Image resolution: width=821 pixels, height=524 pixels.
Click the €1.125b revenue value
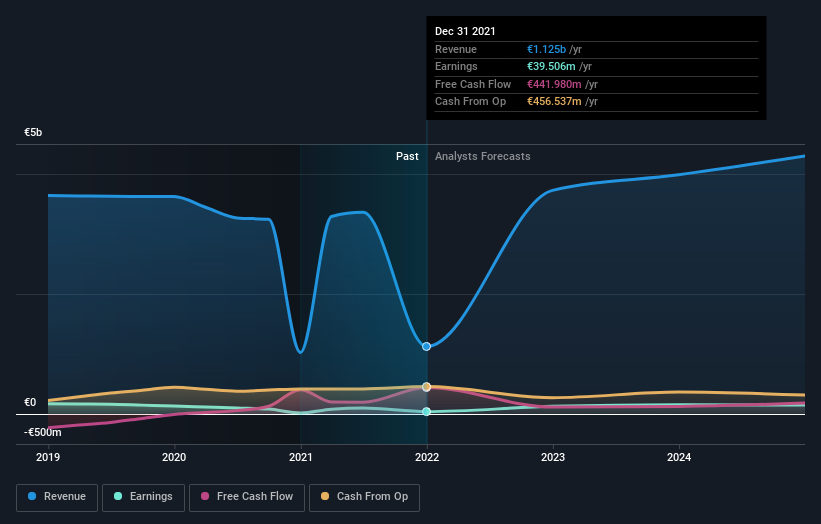[547, 49]
